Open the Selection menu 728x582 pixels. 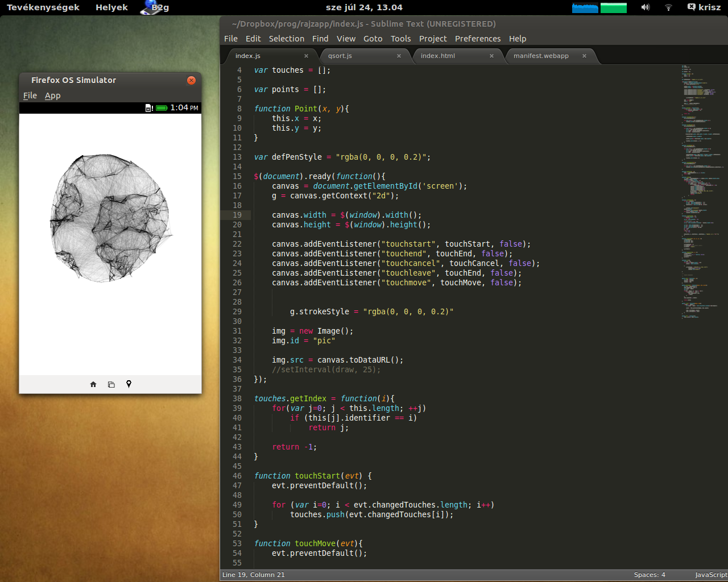[287, 39]
